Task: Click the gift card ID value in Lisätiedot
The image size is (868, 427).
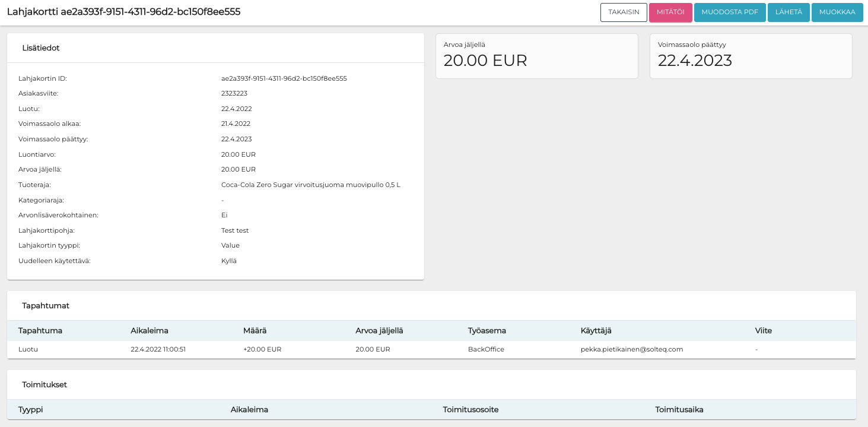Action: pyautogui.click(x=284, y=78)
